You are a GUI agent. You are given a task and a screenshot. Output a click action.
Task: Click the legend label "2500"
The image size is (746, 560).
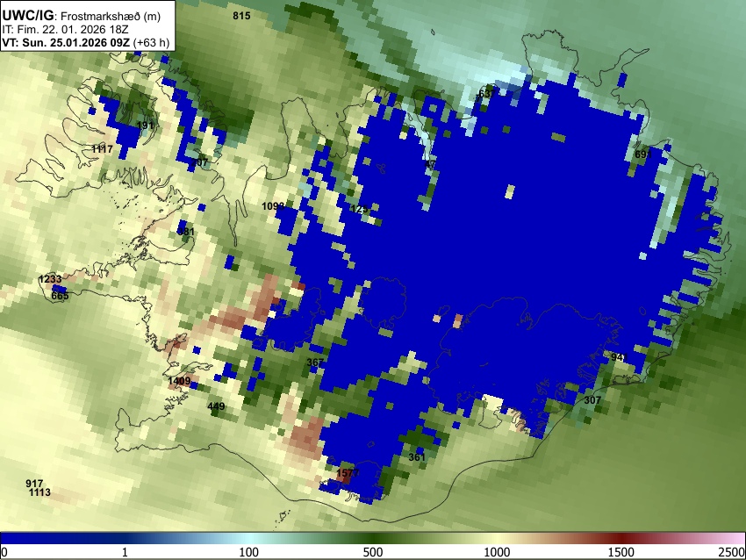pyautogui.click(x=733, y=552)
